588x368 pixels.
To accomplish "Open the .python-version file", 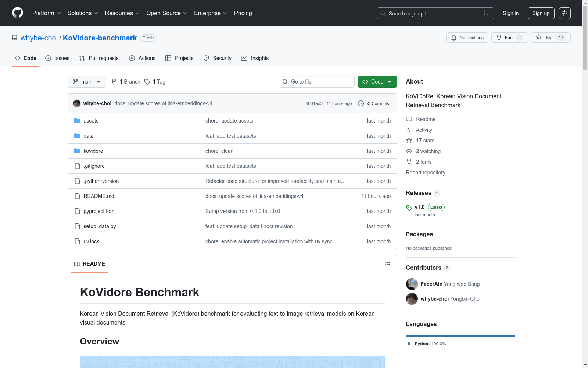I will (x=101, y=181).
